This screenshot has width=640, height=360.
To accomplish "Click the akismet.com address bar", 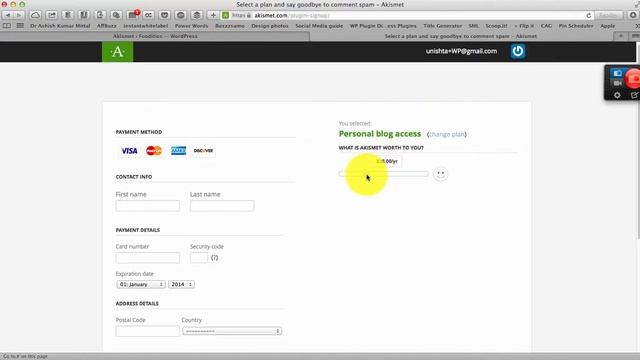I will point(406,16).
